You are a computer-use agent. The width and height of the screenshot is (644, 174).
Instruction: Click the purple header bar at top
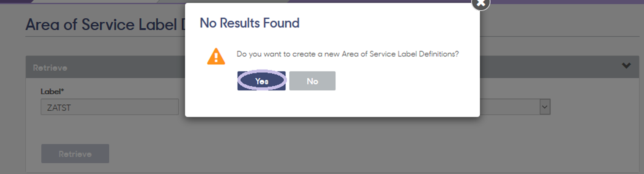(x=564, y=2)
